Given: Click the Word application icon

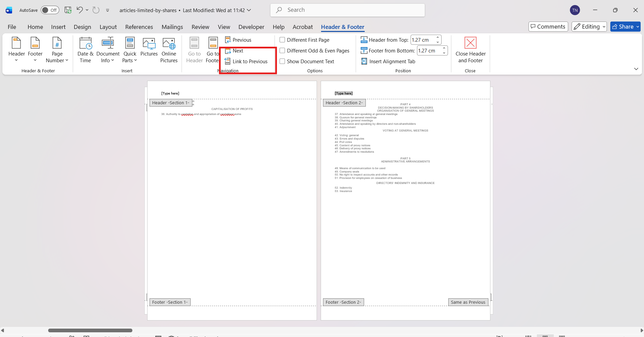Looking at the screenshot, I should pos(9,10).
